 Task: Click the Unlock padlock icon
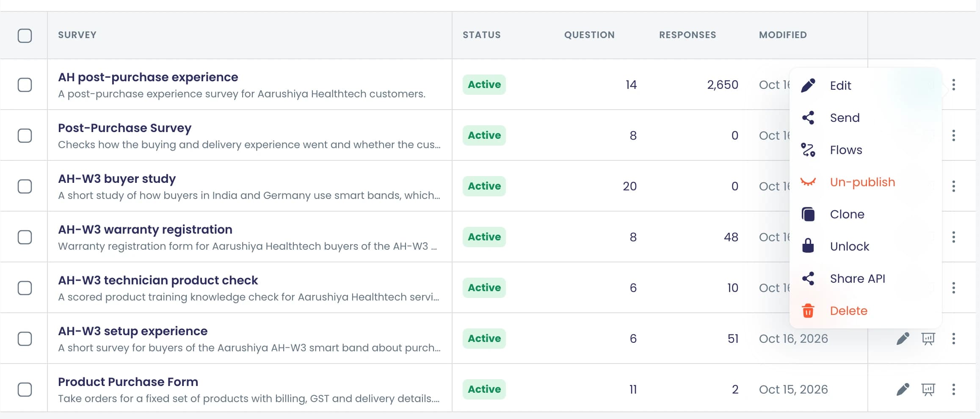[x=808, y=246]
